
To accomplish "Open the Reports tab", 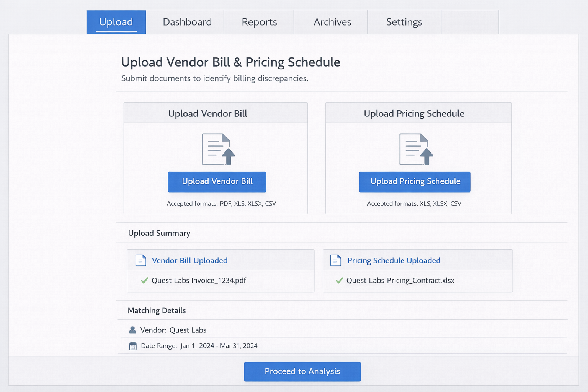I will (259, 22).
